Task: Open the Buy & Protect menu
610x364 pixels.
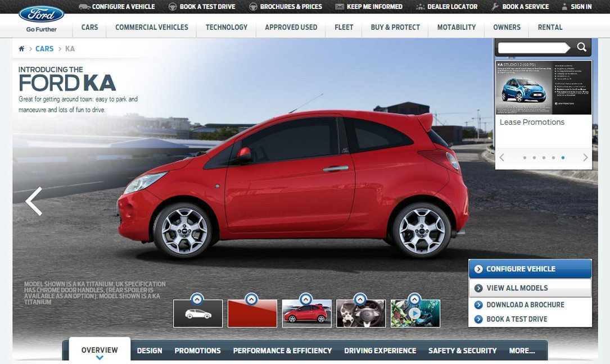Action: coord(395,27)
